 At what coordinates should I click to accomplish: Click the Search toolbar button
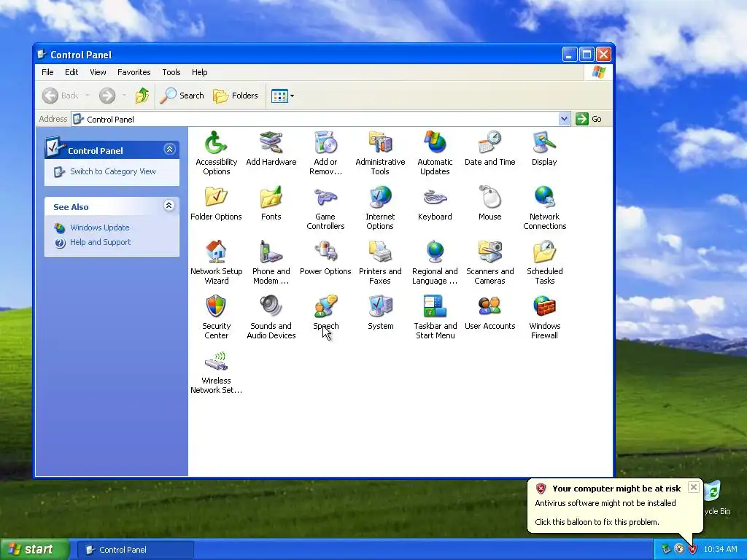[x=182, y=96]
